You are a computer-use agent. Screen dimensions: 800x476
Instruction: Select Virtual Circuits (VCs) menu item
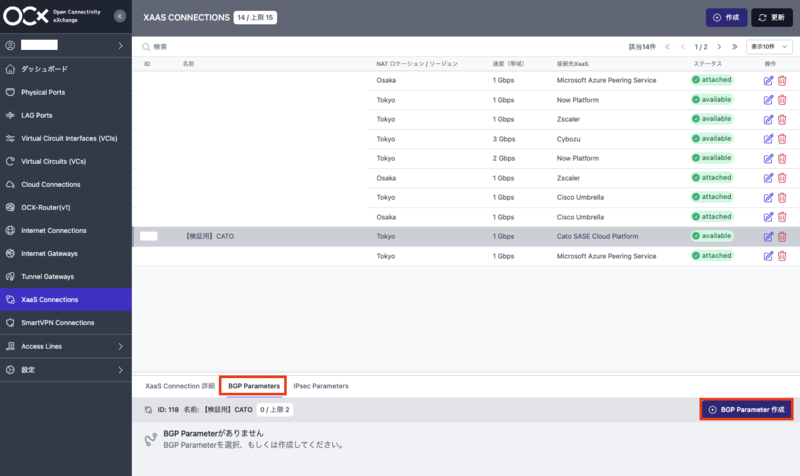click(x=66, y=161)
